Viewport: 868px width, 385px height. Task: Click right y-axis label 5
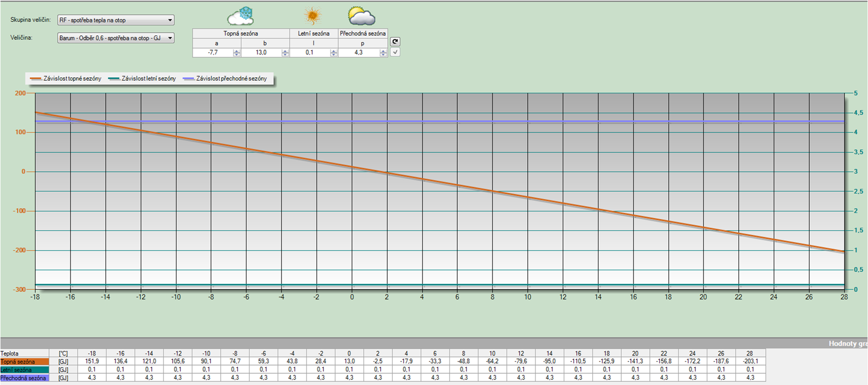point(856,93)
